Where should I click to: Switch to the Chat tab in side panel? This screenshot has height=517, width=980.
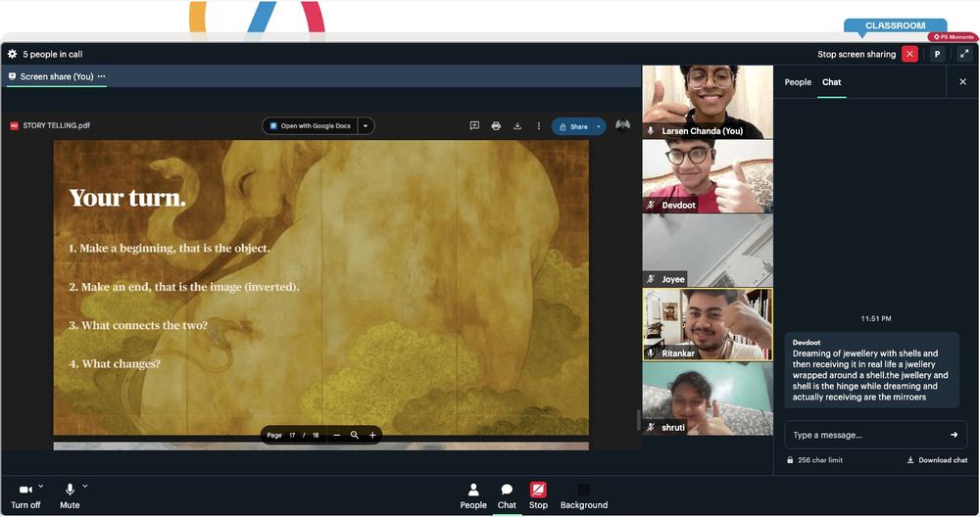(831, 82)
